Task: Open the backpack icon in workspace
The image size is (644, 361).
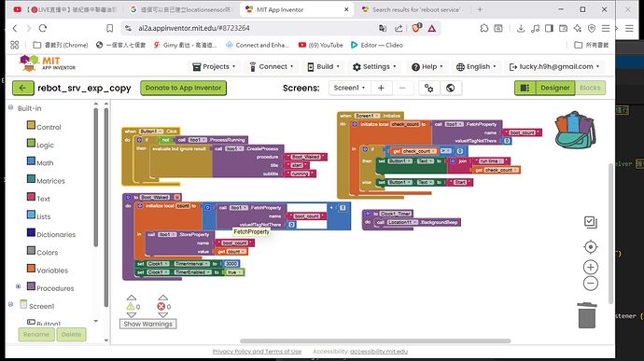Action: [x=575, y=130]
